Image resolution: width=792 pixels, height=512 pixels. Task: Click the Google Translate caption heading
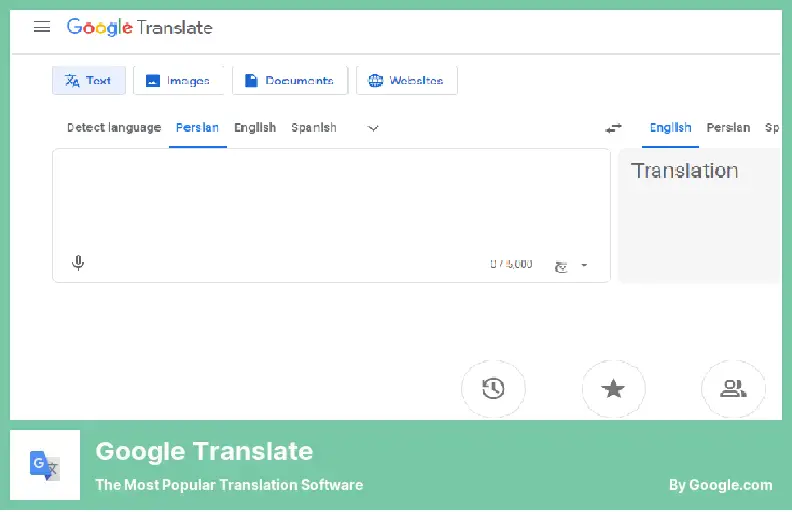tap(205, 451)
